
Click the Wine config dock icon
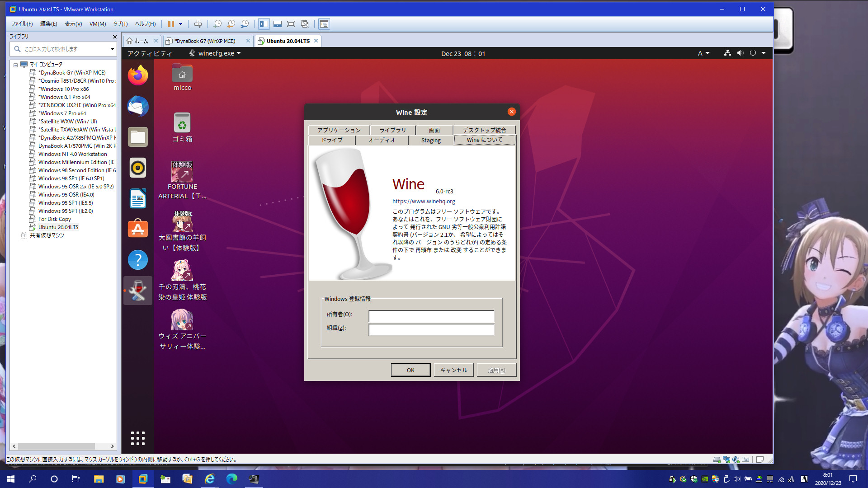click(138, 291)
